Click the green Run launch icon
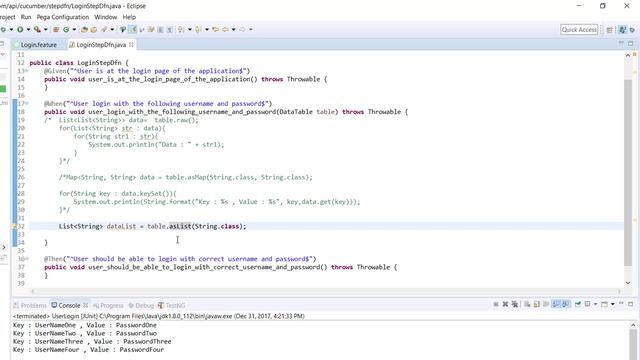This screenshot has height=360, width=640. coord(20,29)
